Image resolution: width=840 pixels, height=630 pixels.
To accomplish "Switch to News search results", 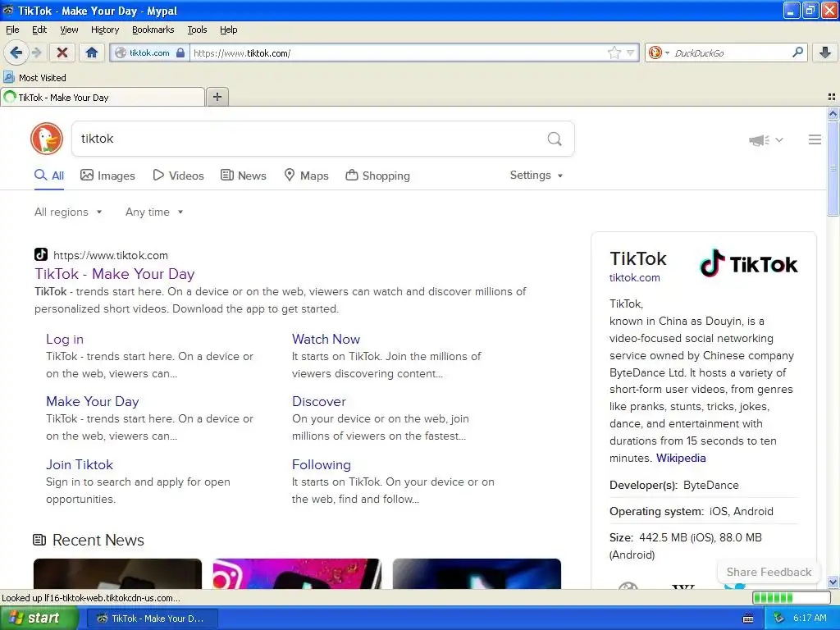I will coord(243,176).
